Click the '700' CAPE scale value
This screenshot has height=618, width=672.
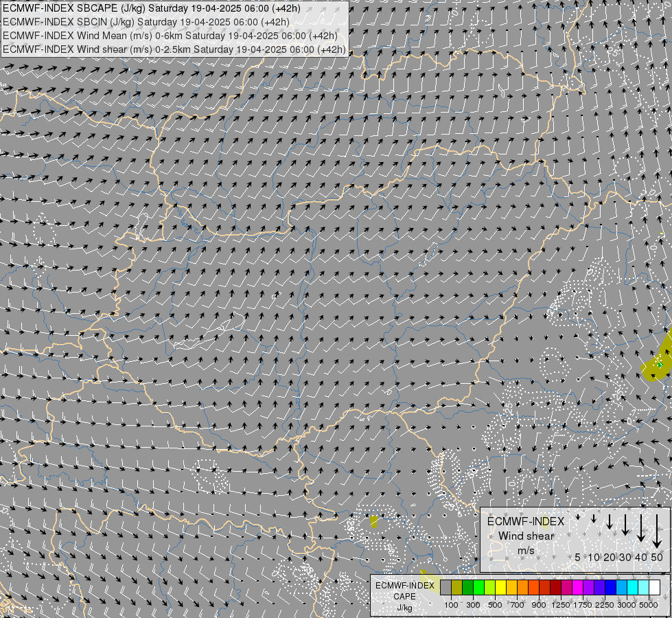[x=518, y=605]
